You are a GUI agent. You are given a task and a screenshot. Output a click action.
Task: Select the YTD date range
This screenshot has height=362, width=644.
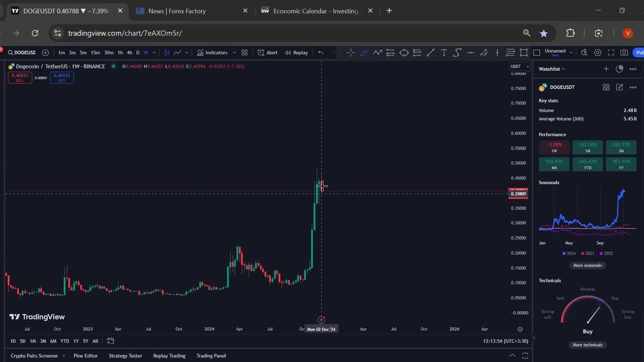point(64,341)
